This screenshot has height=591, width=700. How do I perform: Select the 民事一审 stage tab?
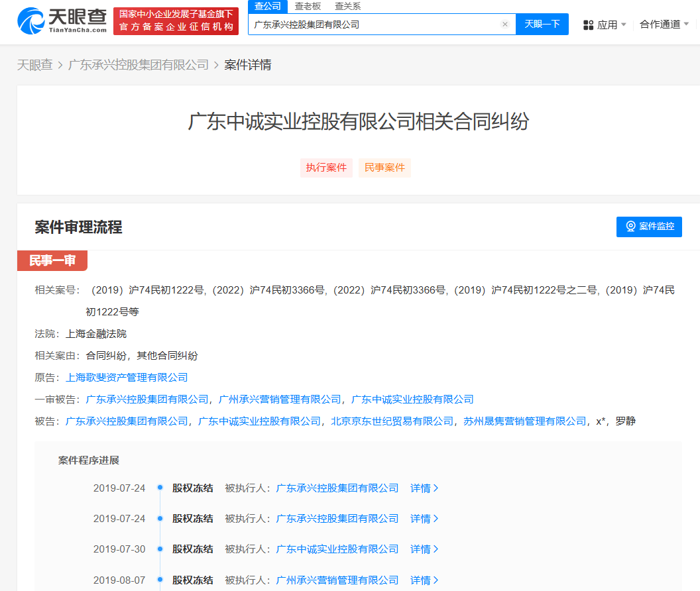point(52,260)
